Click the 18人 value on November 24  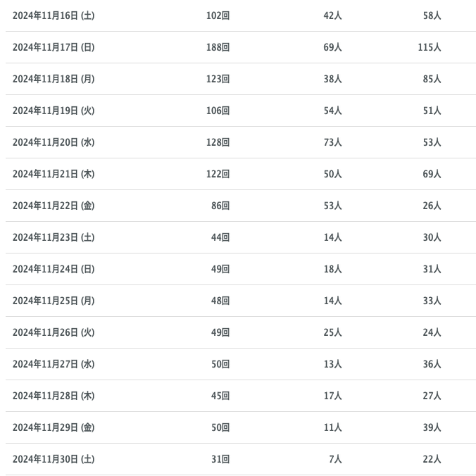[332, 269]
